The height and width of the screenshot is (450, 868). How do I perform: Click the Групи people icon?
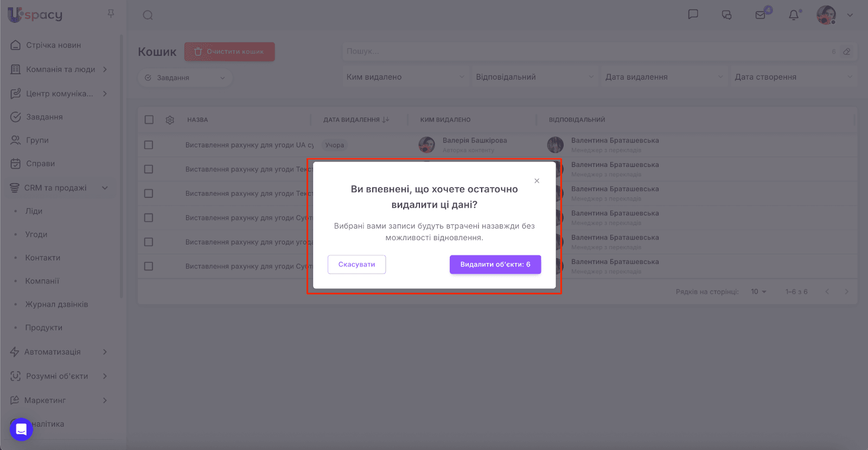pos(16,140)
